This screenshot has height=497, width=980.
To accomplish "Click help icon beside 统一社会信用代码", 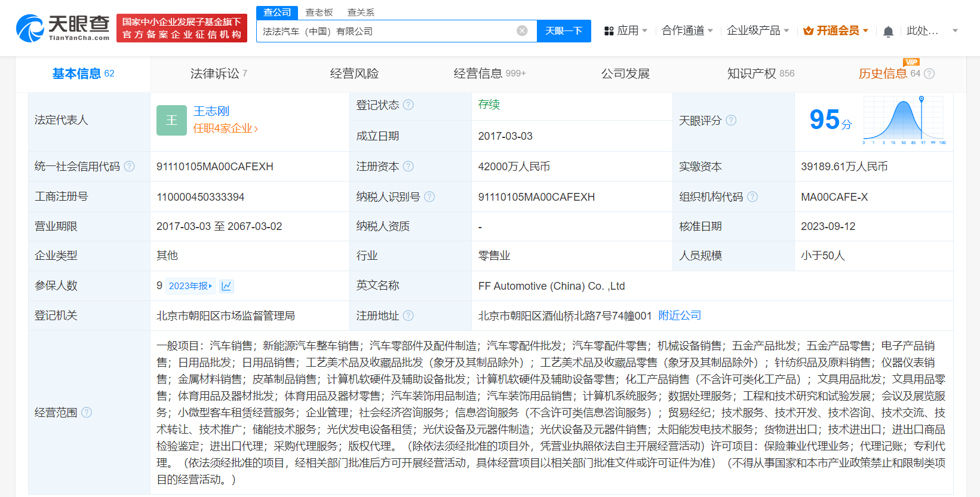I will [x=129, y=167].
